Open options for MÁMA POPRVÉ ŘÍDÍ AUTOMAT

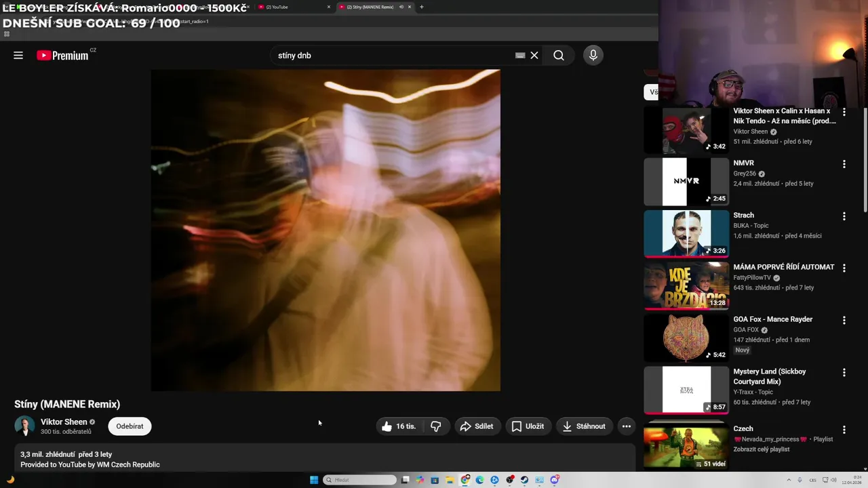click(x=844, y=268)
